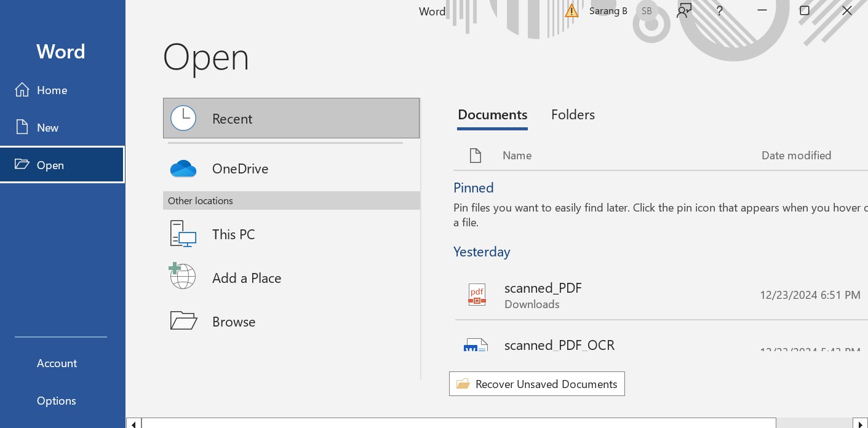This screenshot has width=868, height=428.
Task: Click the OneDrive cloud icon
Action: pos(183,168)
